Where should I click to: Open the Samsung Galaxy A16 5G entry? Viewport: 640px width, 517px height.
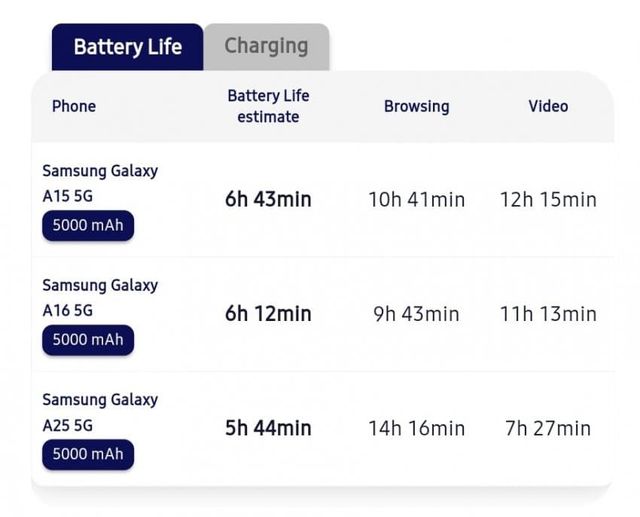tap(100, 297)
